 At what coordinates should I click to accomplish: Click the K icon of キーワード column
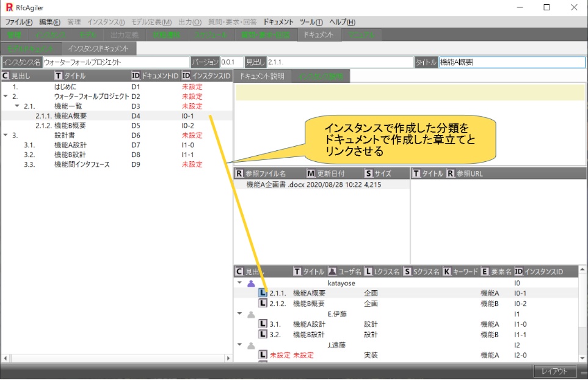[x=446, y=271]
